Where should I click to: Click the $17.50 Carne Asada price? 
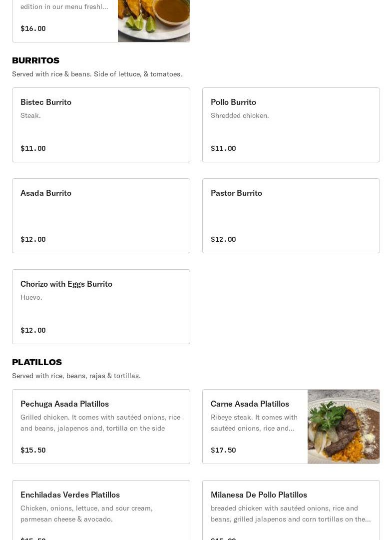tap(223, 450)
